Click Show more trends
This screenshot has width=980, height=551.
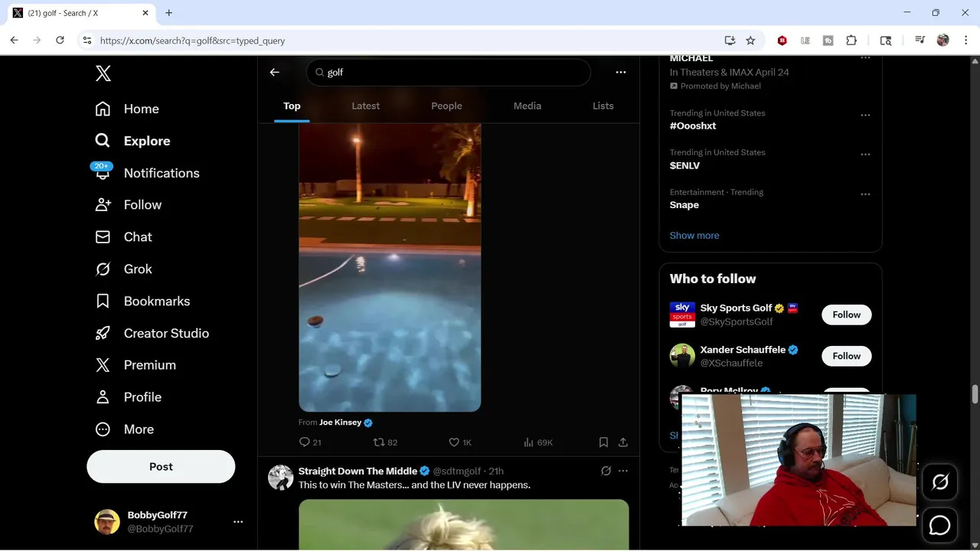point(694,236)
